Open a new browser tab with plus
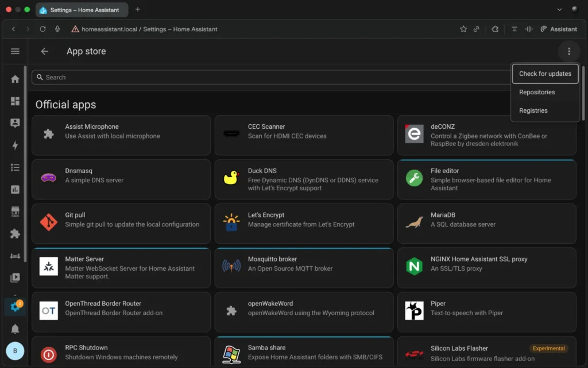The image size is (588, 368). coord(138,9)
